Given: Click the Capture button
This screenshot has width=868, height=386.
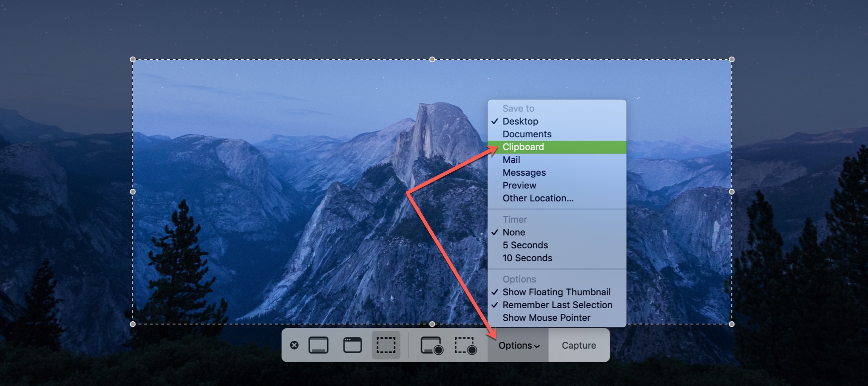Looking at the screenshot, I should pyautogui.click(x=579, y=345).
